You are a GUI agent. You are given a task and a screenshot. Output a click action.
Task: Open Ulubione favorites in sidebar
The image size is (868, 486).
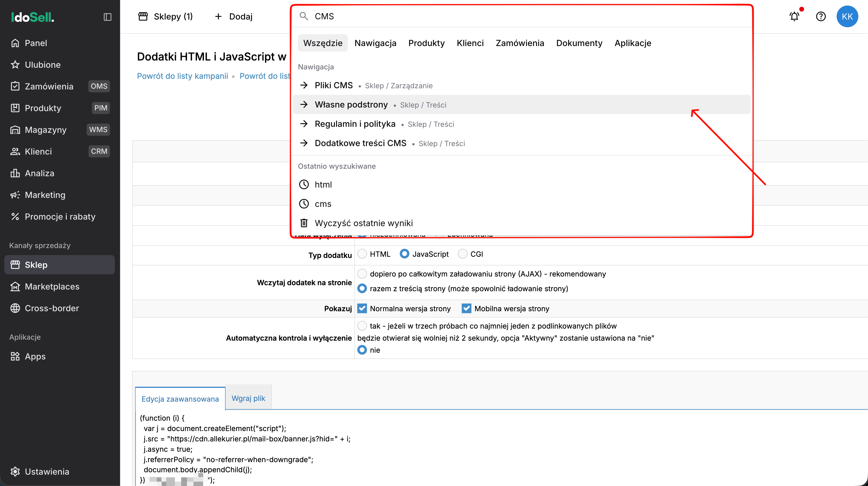[60, 65]
